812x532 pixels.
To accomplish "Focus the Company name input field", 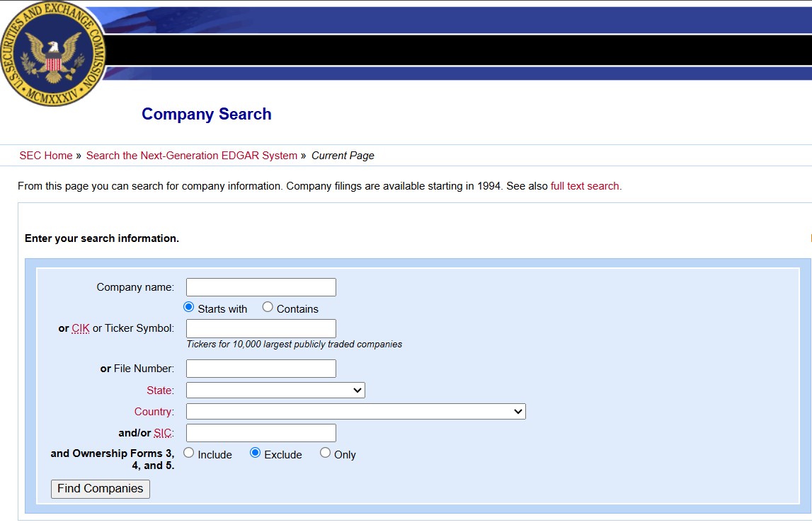I will click(x=261, y=287).
